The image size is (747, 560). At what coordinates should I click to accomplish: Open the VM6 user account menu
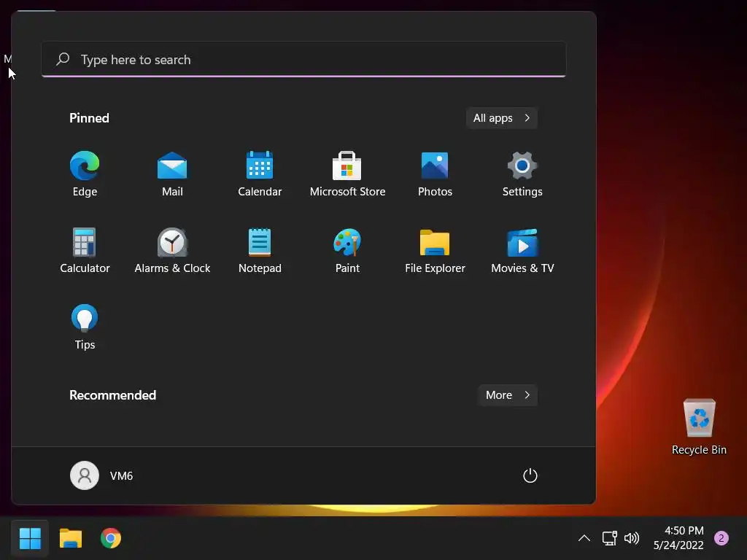point(101,475)
